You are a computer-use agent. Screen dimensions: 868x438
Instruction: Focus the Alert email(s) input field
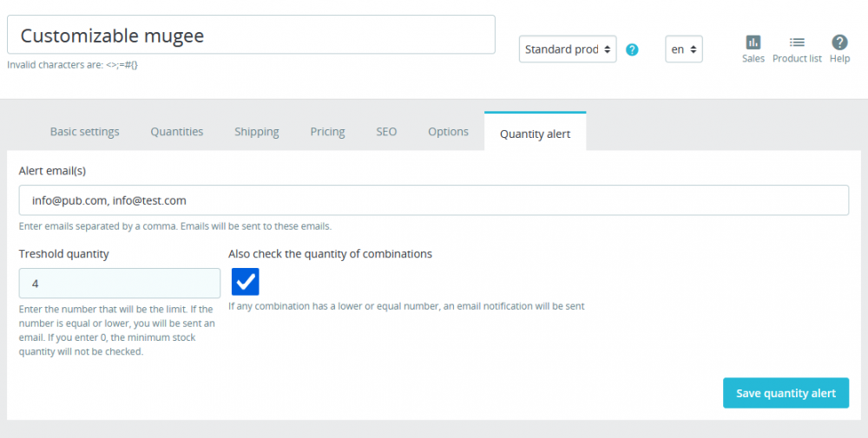[433, 200]
